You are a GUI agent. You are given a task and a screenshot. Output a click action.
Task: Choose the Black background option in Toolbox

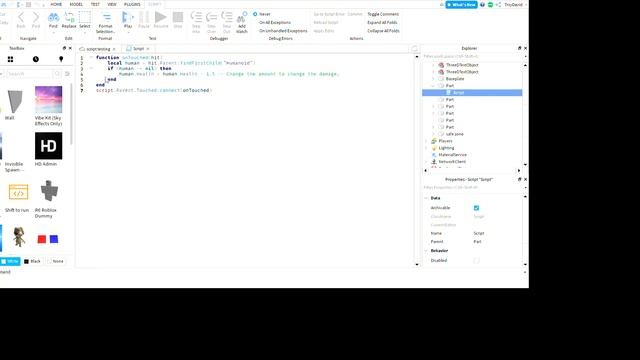[32, 261]
